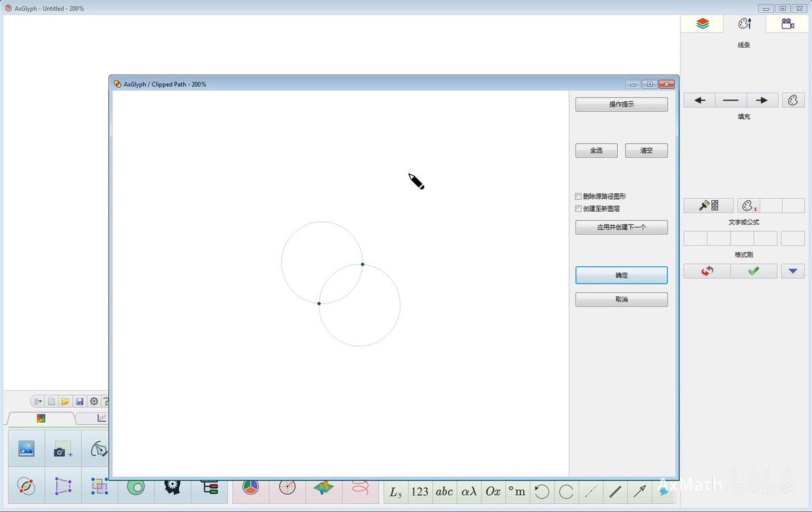
Task: Confirm with the 确定 button
Action: [x=621, y=276]
